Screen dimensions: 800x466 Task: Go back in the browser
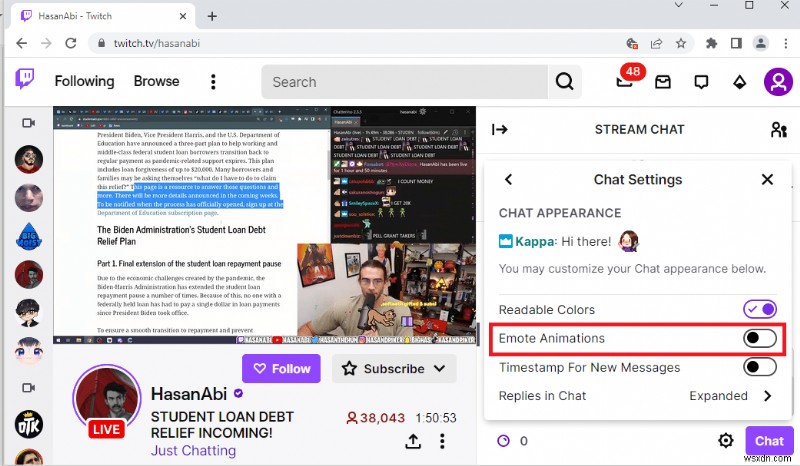(x=21, y=43)
